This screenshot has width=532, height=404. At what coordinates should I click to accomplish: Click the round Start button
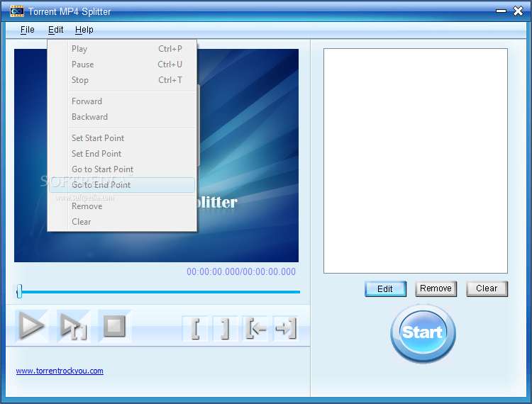(x=423, y=333)
